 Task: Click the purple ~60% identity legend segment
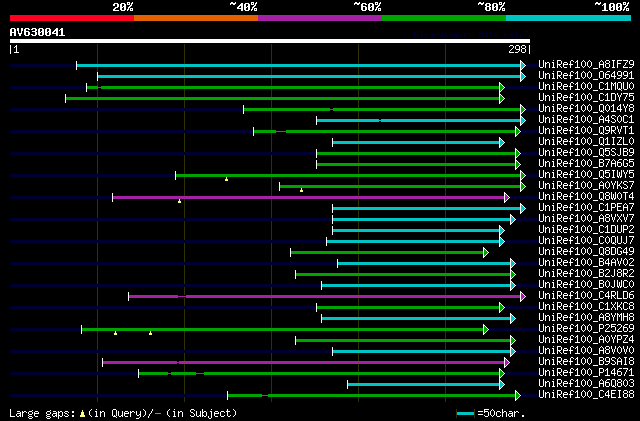point(320,18)
